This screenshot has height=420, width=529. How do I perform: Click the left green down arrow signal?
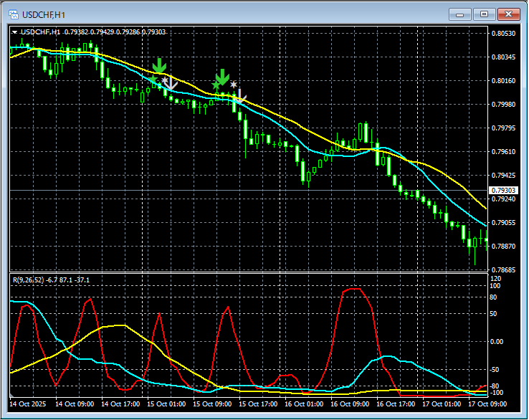pos(159,67)
